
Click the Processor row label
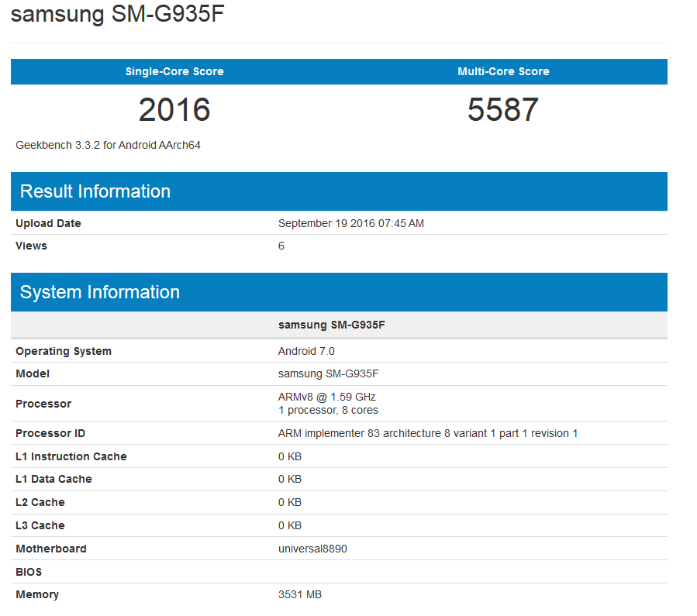tap(43, 404)
